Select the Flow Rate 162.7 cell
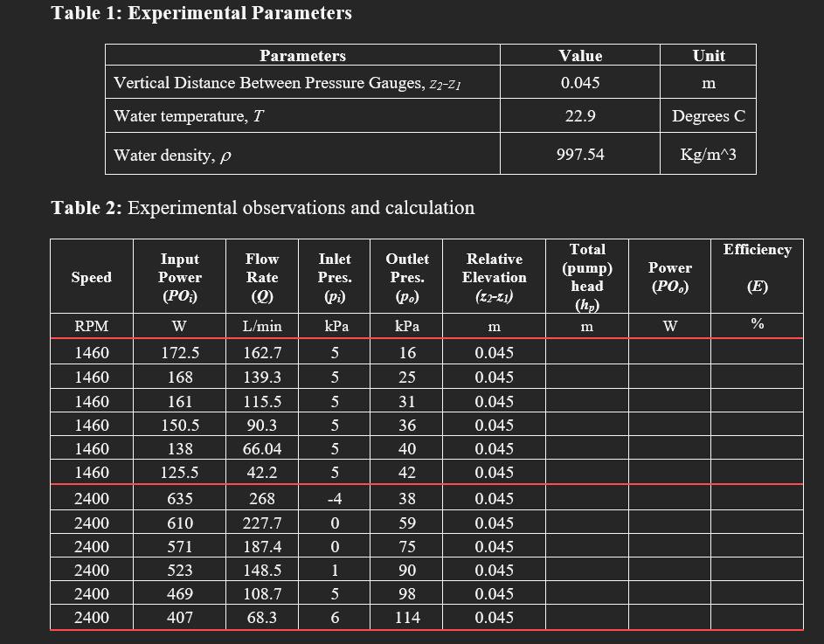 [262, 353]
